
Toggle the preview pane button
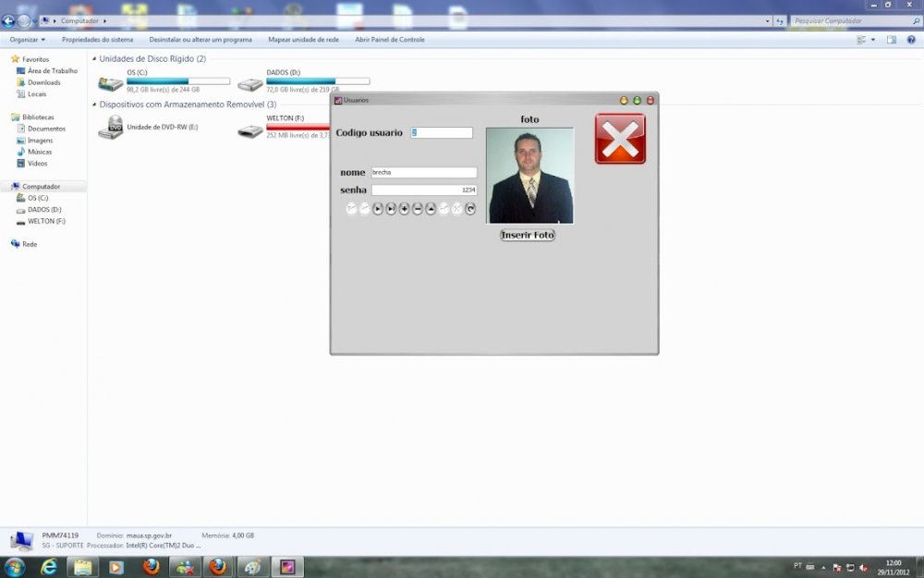[892, 40]
